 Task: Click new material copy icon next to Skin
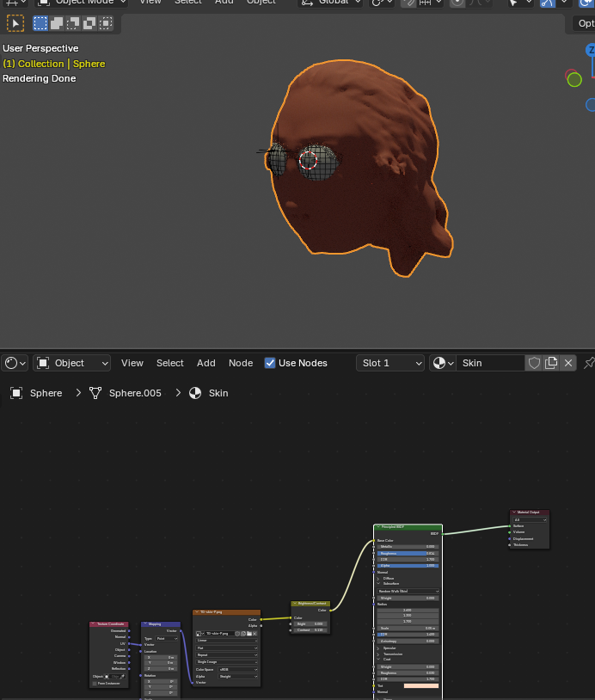click(551, 363)
